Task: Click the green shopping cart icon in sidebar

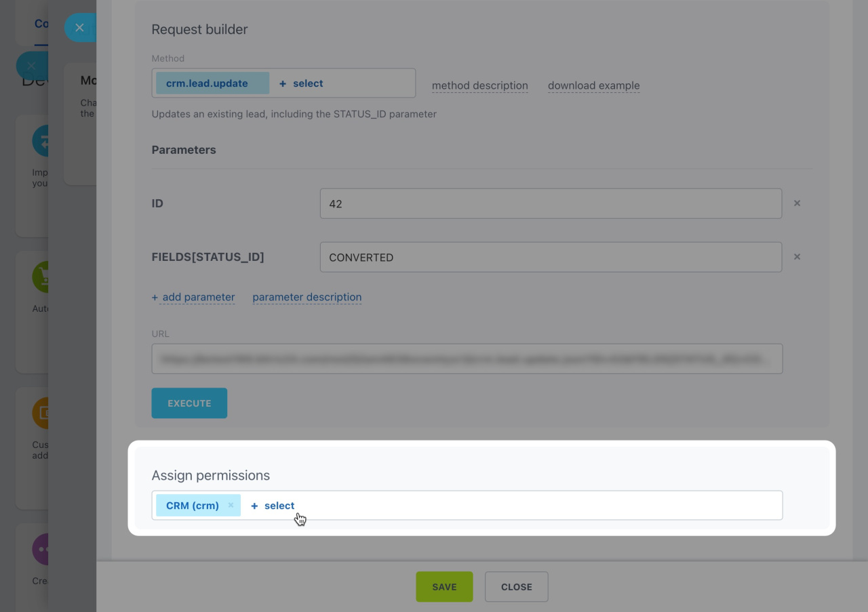Action: pyautogui.click(x=41, y=277)
